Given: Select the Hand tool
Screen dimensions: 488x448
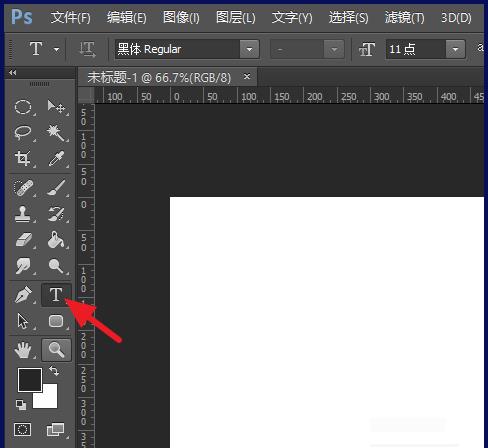Looking at the screenshot, I should click(23, 350).
